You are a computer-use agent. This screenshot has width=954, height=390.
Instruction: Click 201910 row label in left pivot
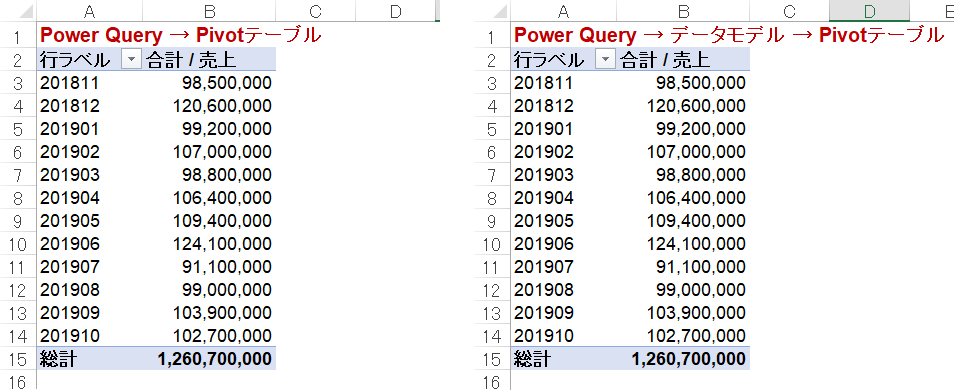pos(70,336)
